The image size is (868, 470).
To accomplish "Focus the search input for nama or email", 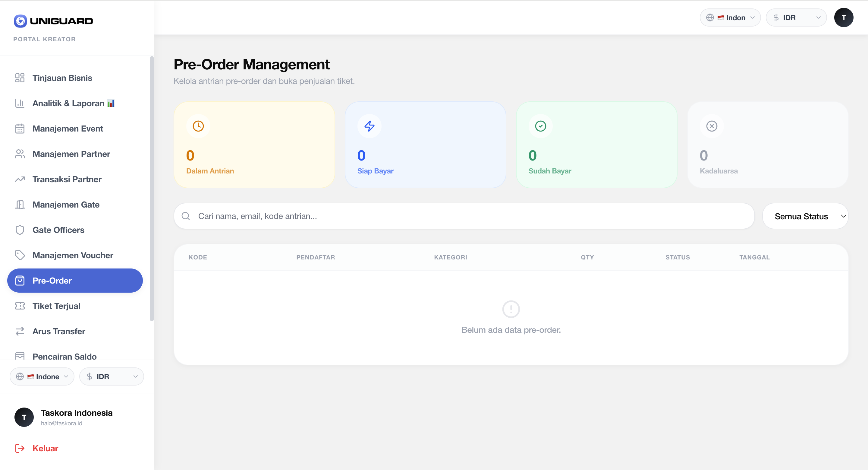I will [x=404, y=216].
